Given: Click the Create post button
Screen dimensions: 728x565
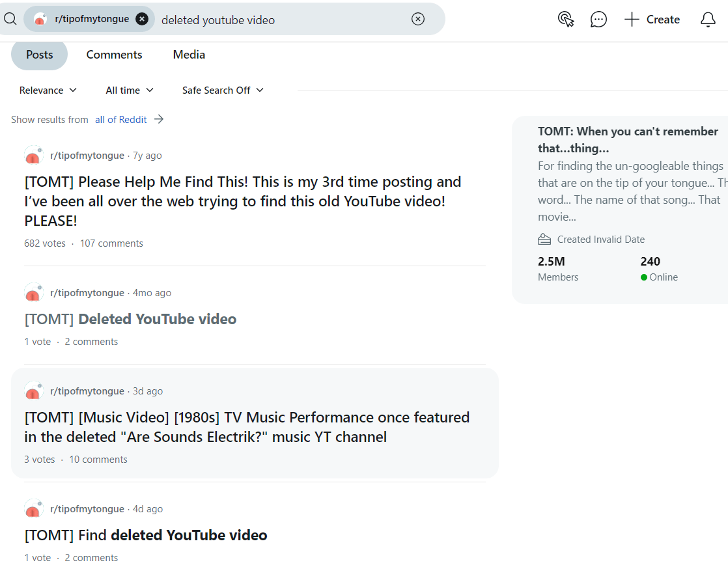Looking at the screenshot, I should (652, 20).
